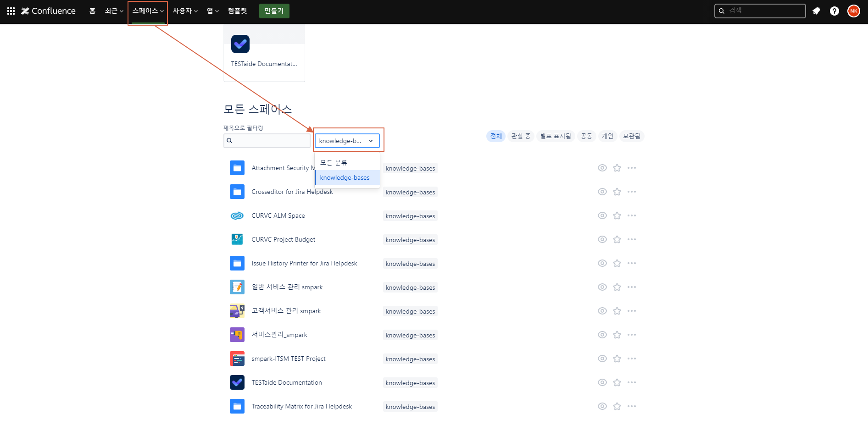Open the smpark-ITSM TEST Project link
Viewport: 868px width, 425px height.
click(x=289, y=359)
